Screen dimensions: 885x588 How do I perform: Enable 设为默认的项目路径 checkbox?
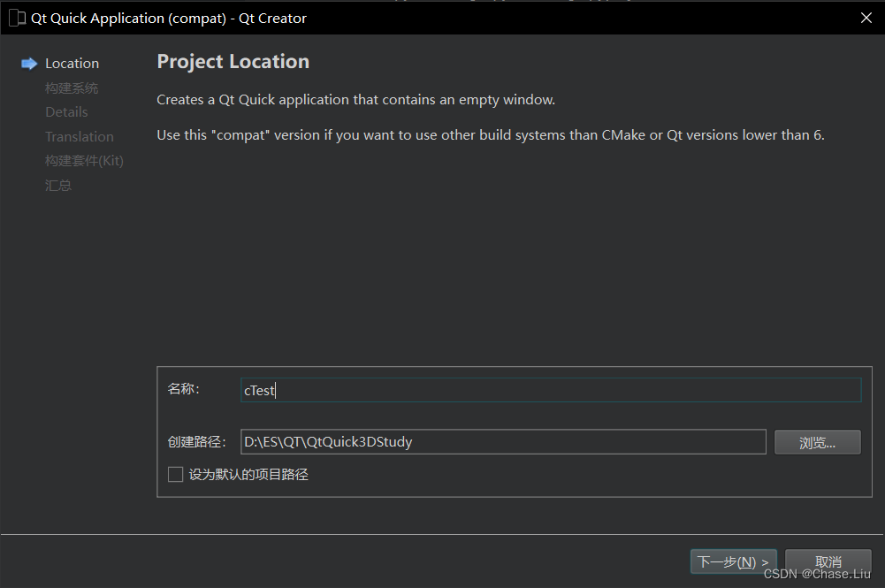click(175, 474)
